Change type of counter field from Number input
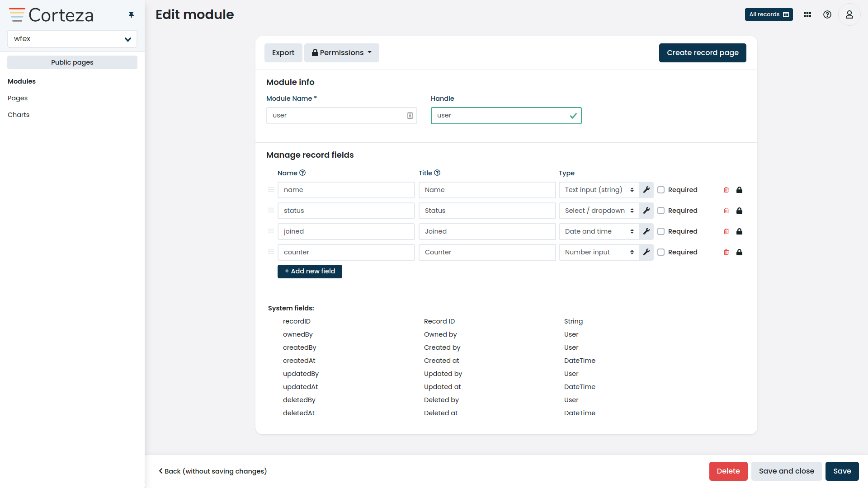Viewport: 868px width, 488px height. [x=599, y=252]
